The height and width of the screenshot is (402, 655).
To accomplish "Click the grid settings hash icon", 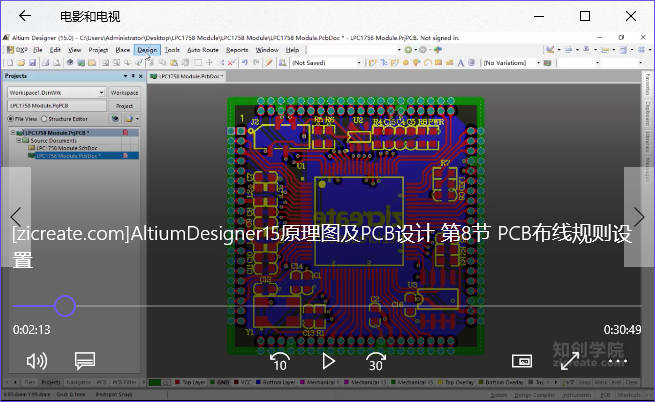I will [x=642, y=50].
